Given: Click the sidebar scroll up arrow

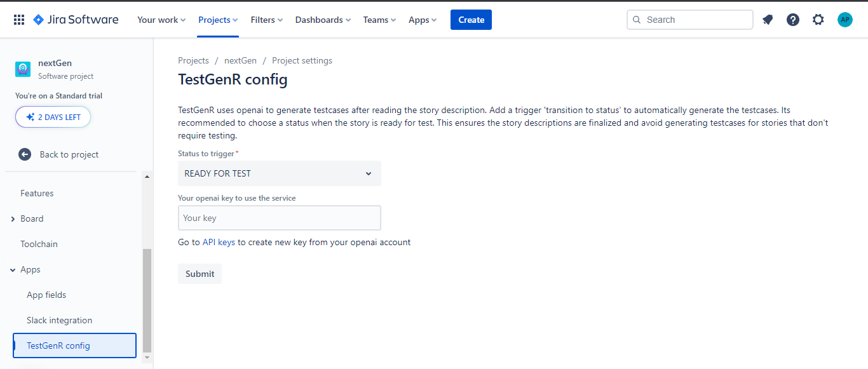Looking at the screenshot, I should [147, 177].
